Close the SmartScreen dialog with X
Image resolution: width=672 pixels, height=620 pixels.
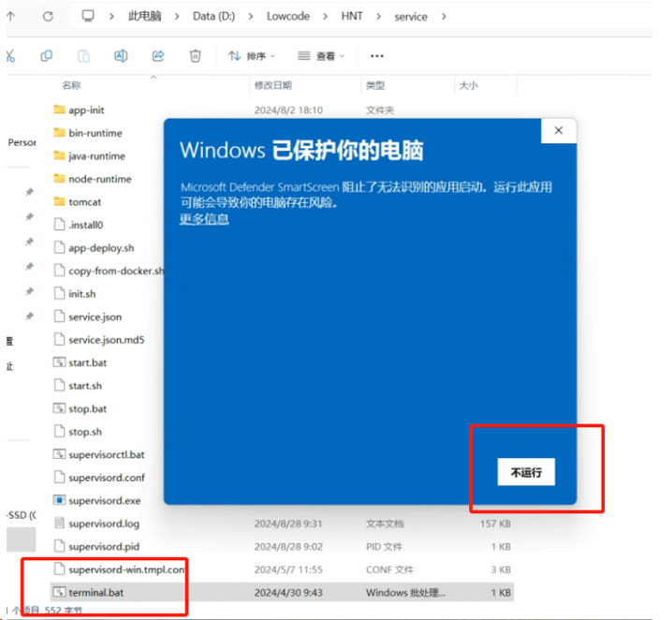pos(559,131)
